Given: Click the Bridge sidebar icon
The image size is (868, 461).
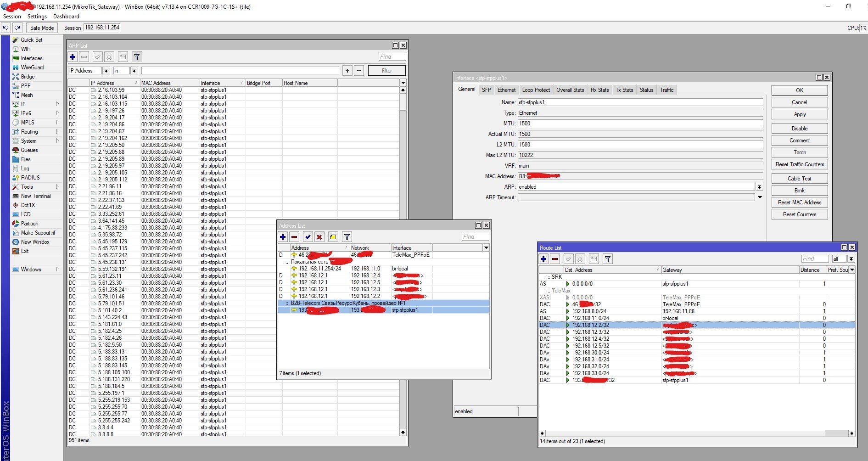Looking at the screenshot, I should click(16, 77).
